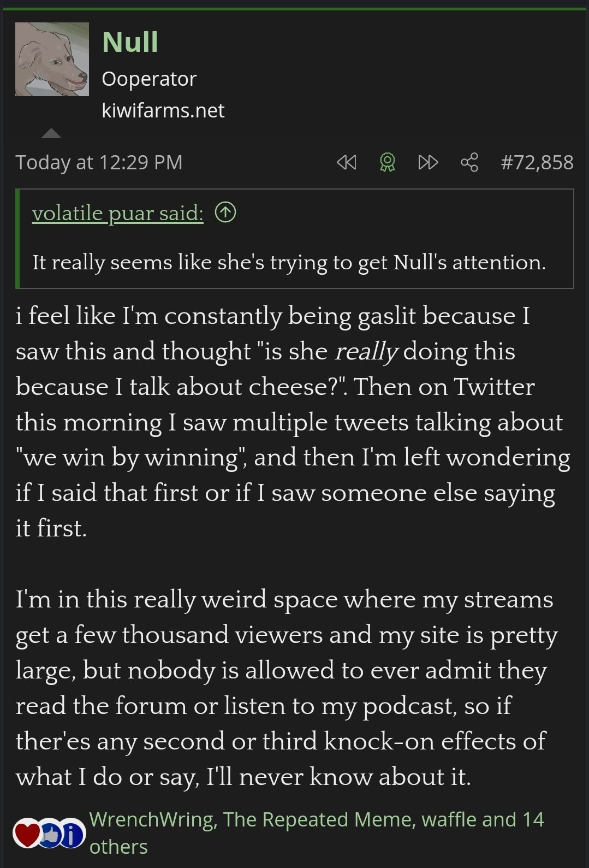Click the kiwifarms.net text under the username
The width and height of the screenshot is (589, 868).
(163, 111)
